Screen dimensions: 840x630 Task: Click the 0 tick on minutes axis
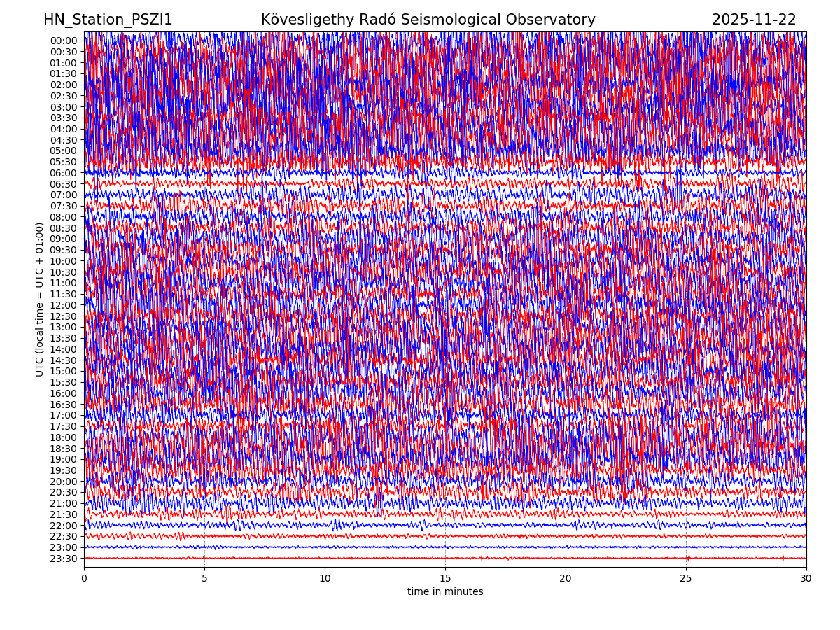click(84, 579)
